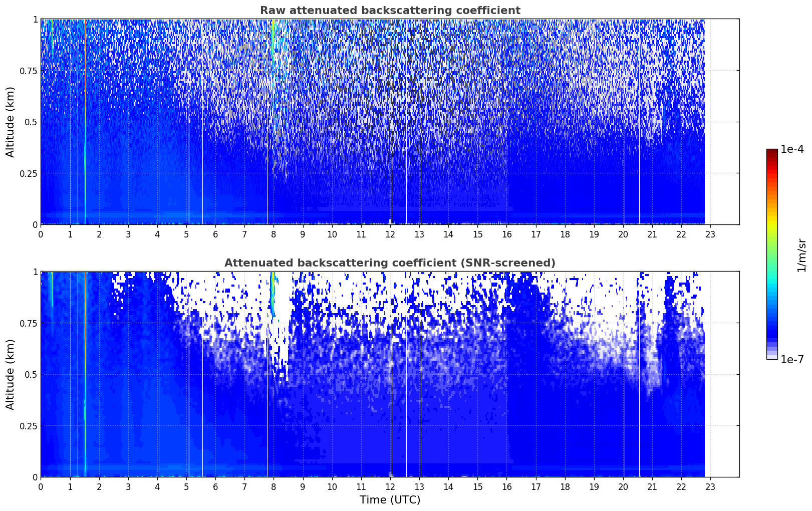The width and height of the screenshot is (812, 511).
Task: Click inside the SNR-screened backscatter heatmap
Action: (390, 374)
